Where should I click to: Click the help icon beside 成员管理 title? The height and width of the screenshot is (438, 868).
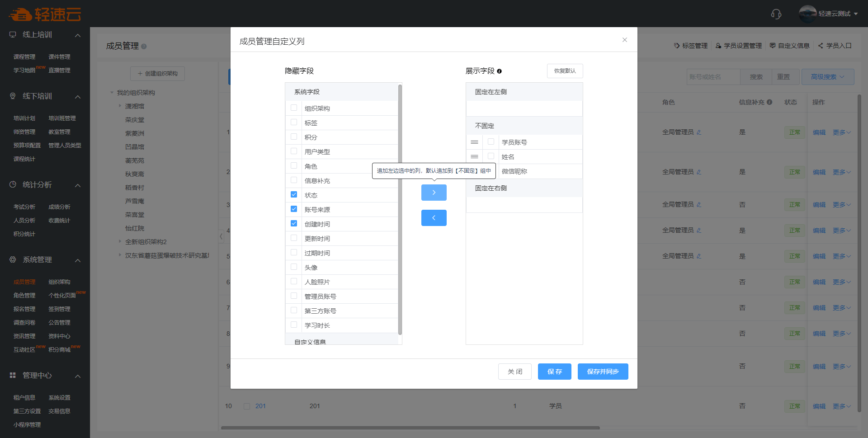tap(144, 47)
